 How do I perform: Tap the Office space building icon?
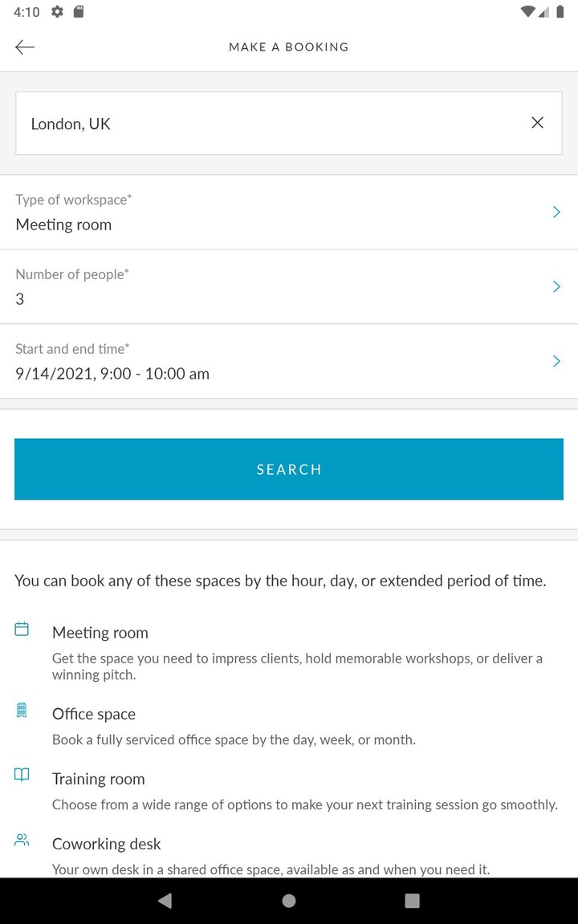(x=22, y=710)
